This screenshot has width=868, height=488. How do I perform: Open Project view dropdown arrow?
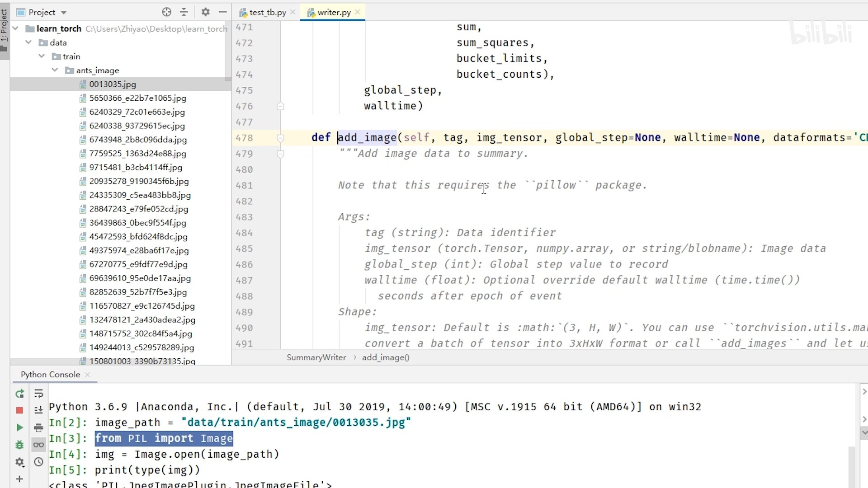(64, 13)
